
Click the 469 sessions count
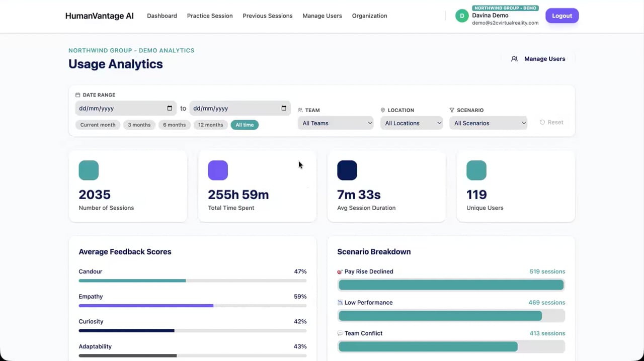[547, 303]
